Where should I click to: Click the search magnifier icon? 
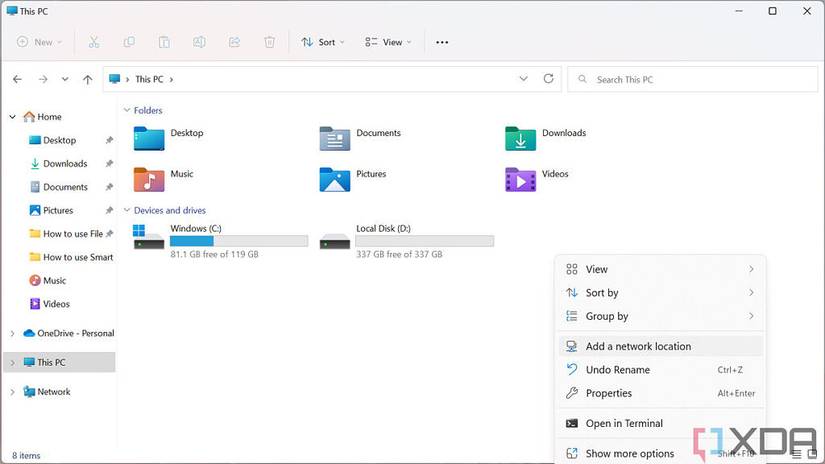coord(582,79)
